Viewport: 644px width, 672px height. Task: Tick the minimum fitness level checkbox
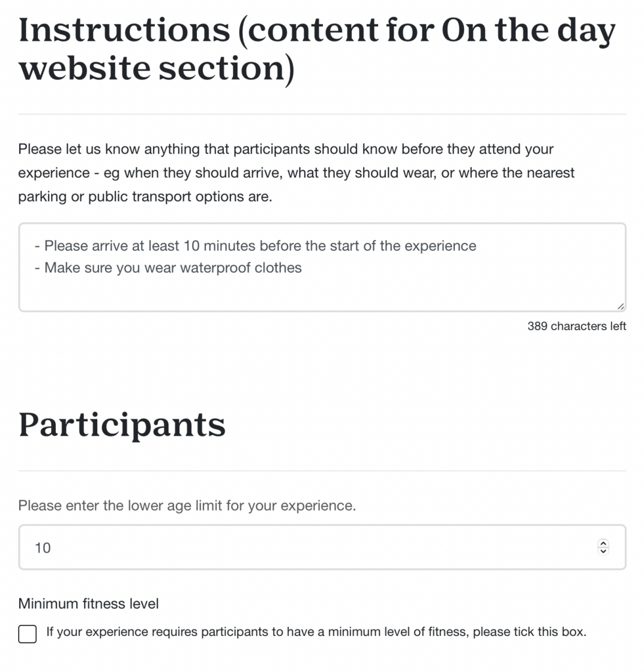[x=28, y=634]
